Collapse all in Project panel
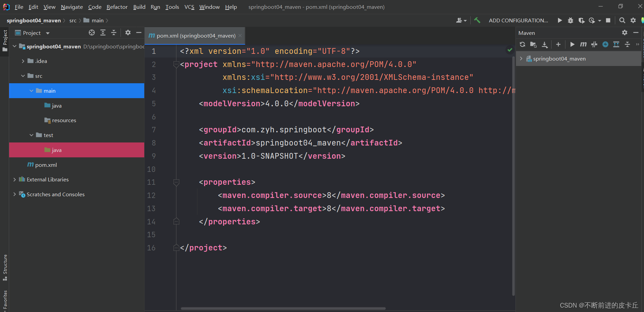644x312 pixels. (x=114, y=32)
